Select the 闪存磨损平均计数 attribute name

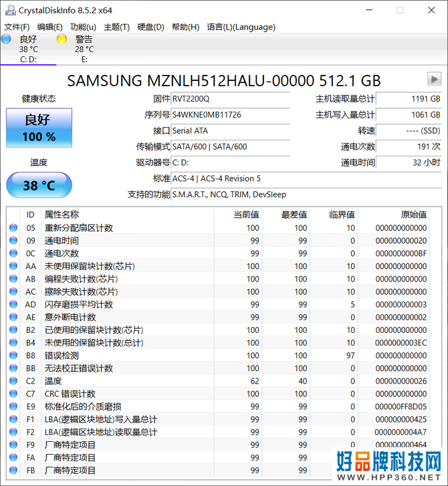(x=79, y=304)
